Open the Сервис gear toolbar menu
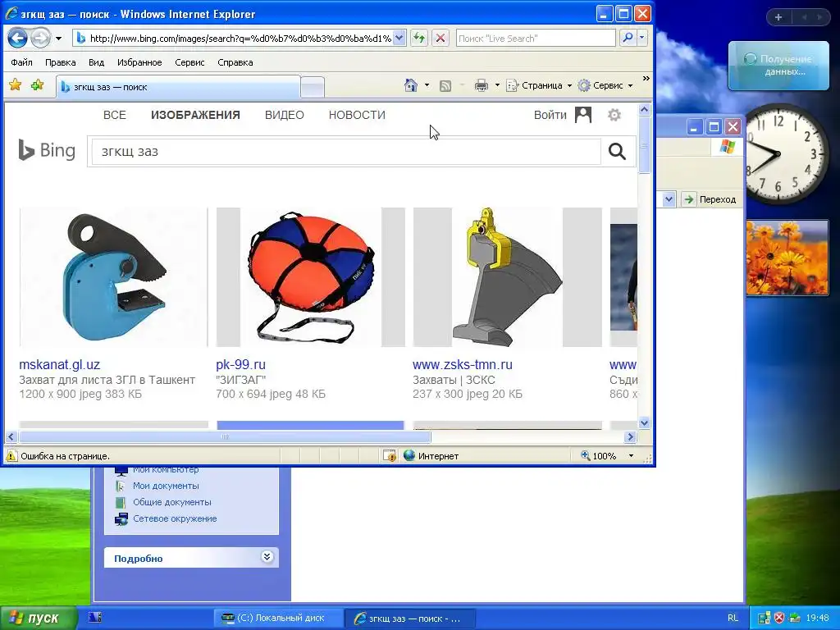 (606, 85)
